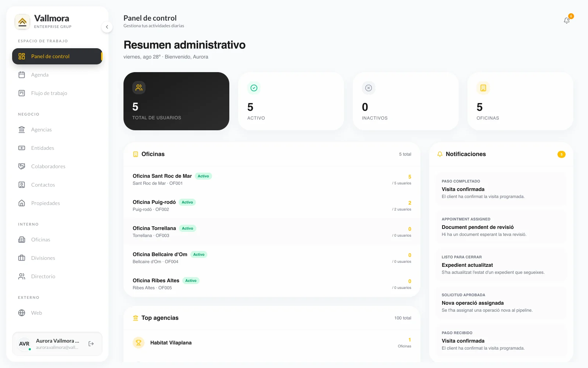Viewport: 588px width, 368px height.
Task: Click the Directorio people icon
Action: pos(22,276)
